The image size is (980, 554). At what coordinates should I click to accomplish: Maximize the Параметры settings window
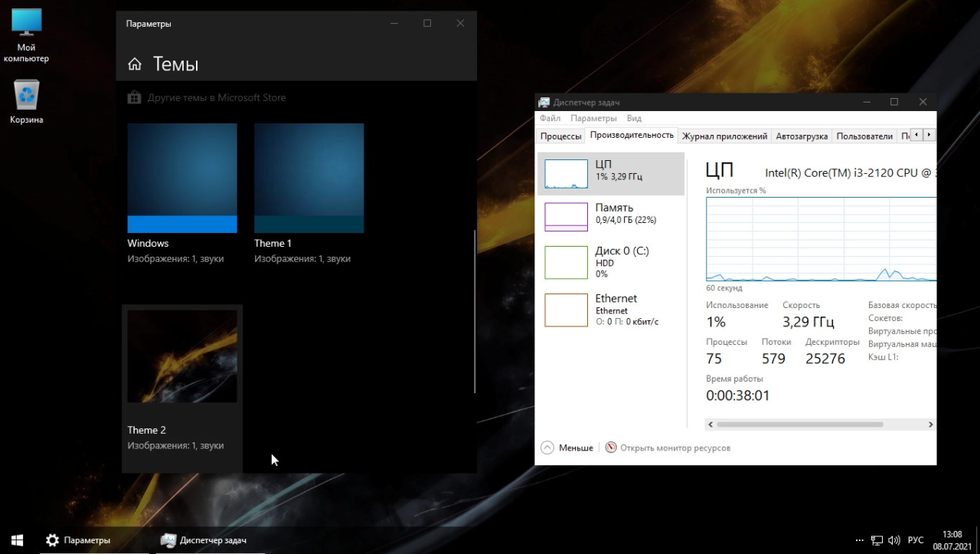pos(427,24)
